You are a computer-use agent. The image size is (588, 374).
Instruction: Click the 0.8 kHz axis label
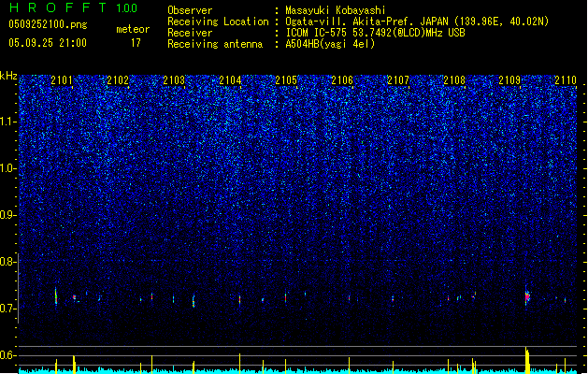pos(7,262)
